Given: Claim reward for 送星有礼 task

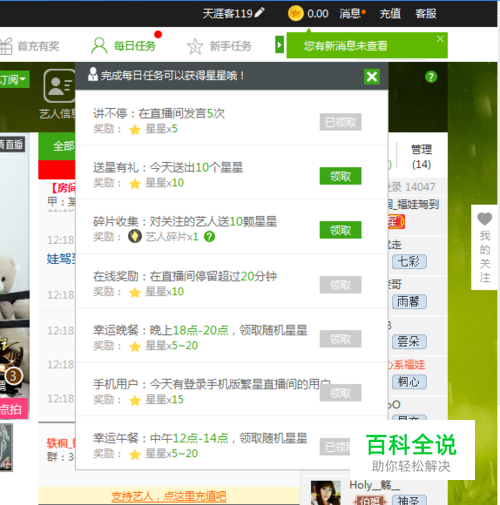Looking at the screenshot, I should pos(340,176).
